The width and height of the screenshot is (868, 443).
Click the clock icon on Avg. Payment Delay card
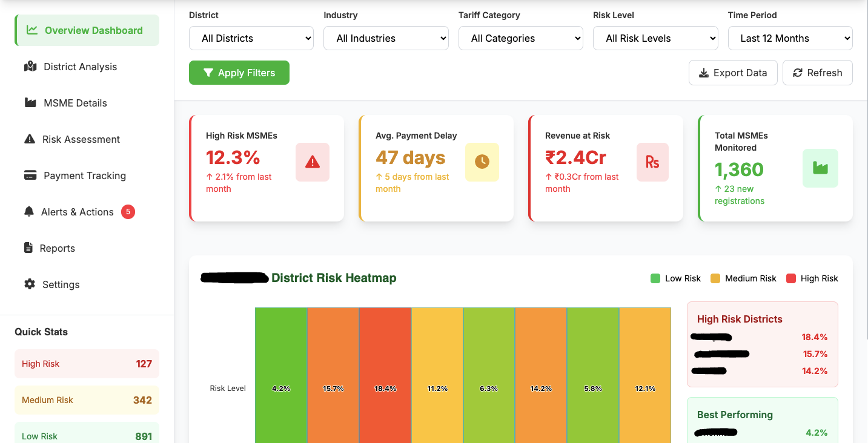(482, 162)
